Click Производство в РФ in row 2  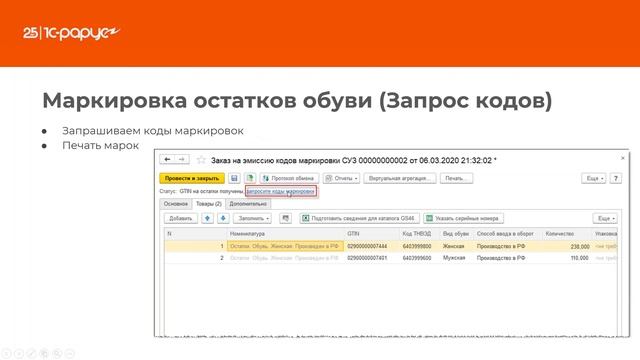coord(501,258)
